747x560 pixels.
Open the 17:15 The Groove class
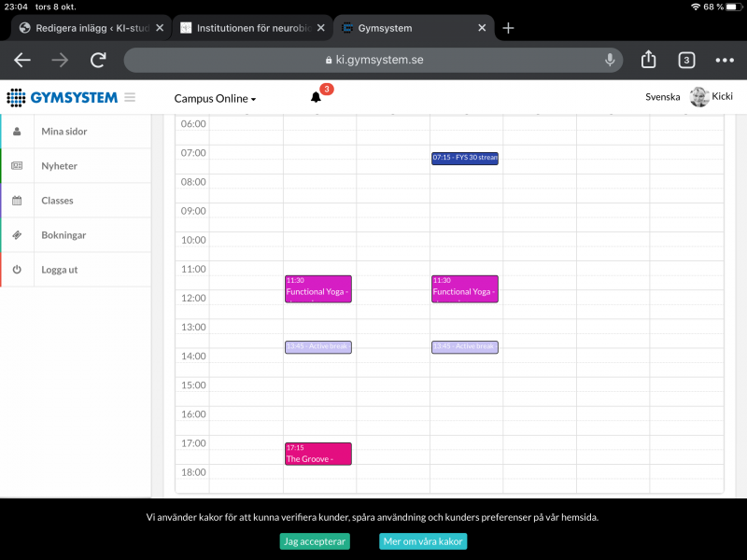click(x=317, y=454)
